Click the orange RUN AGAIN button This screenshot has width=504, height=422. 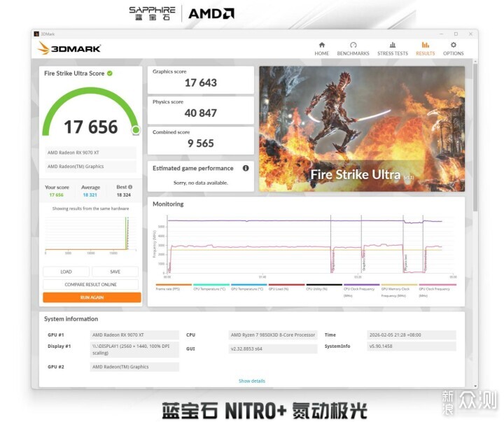point(92,297)
